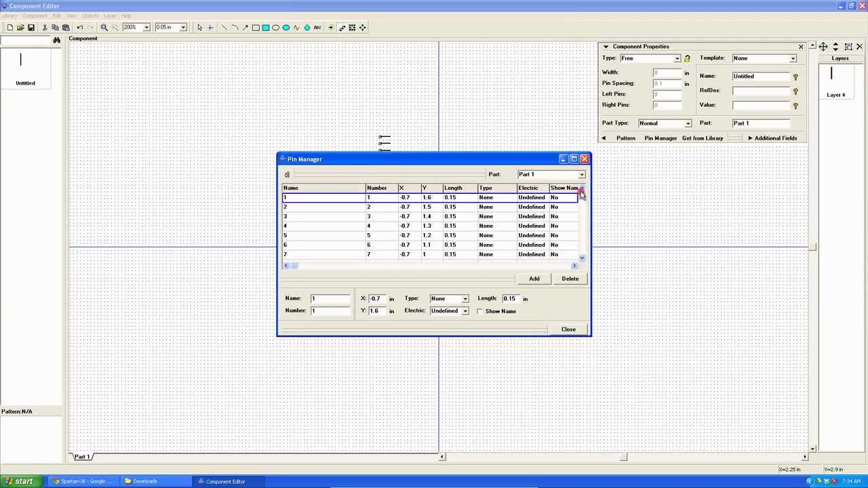
Task: Click the binoculars search icon
Action: [57, 41]
